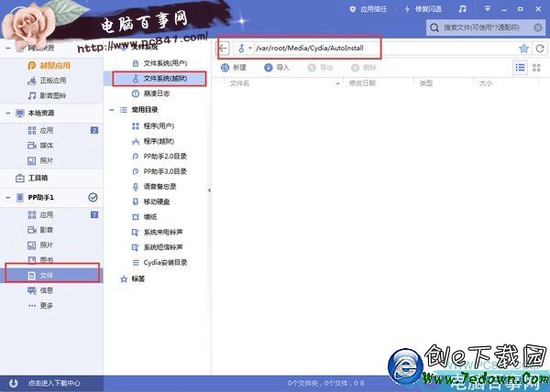Open 越狱应用 in the sidebar
This screenshot has width=550, height=392.
point(49,66)
